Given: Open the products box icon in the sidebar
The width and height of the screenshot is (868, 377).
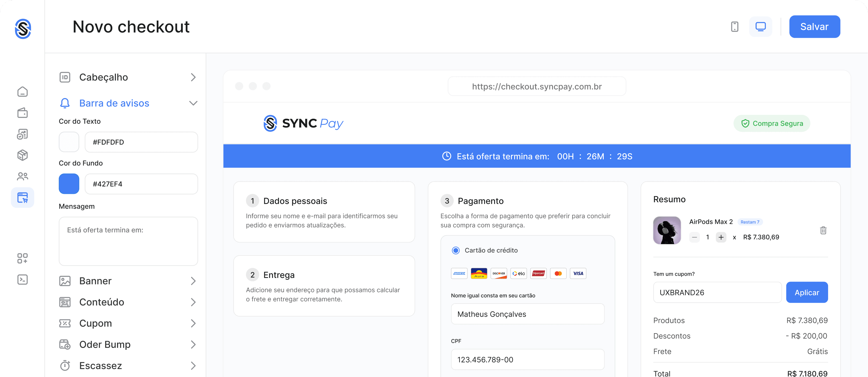Looking at the screenshot, I should (22, 155).
